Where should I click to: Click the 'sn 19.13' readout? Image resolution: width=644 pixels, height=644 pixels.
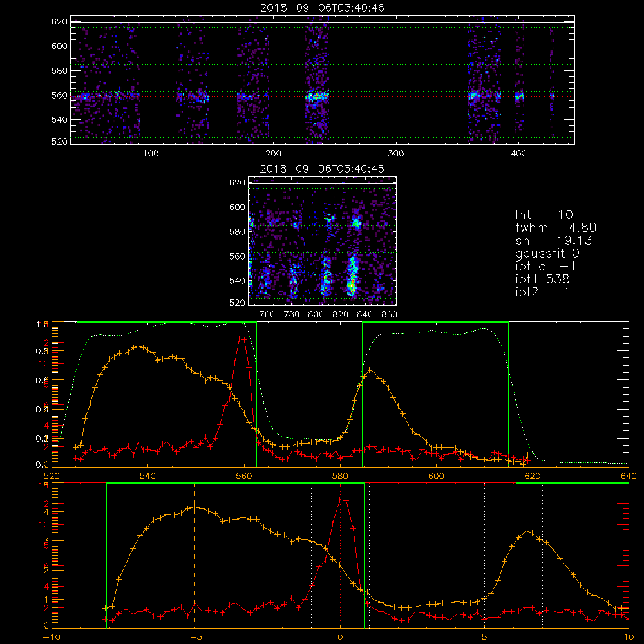[554, 240]
